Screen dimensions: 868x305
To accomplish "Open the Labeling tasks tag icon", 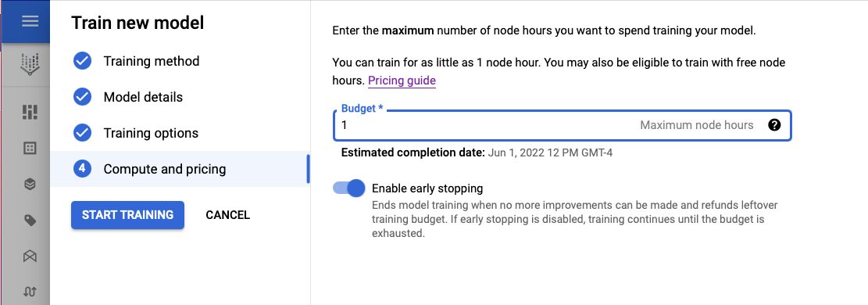I will coord(30,221).
